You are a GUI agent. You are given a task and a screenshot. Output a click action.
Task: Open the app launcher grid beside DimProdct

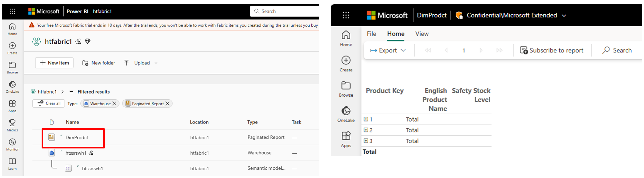pos(346,15)
